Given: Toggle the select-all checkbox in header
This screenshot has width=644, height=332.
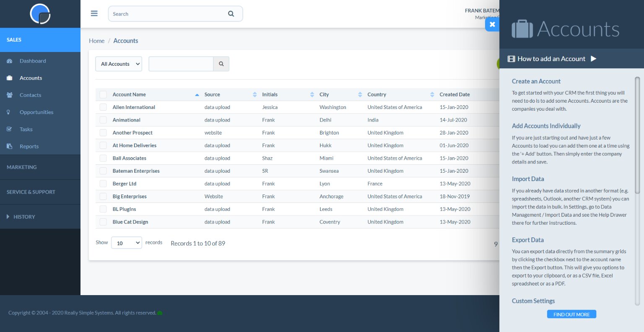Looking at the screenshot, I should coord(103,95).
